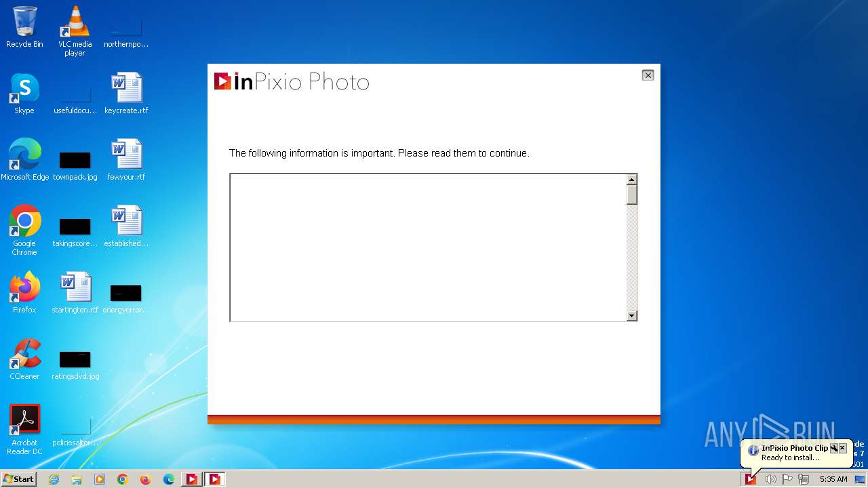
Task: Launch Chrome from the taskbar
Action: [123, 479]
